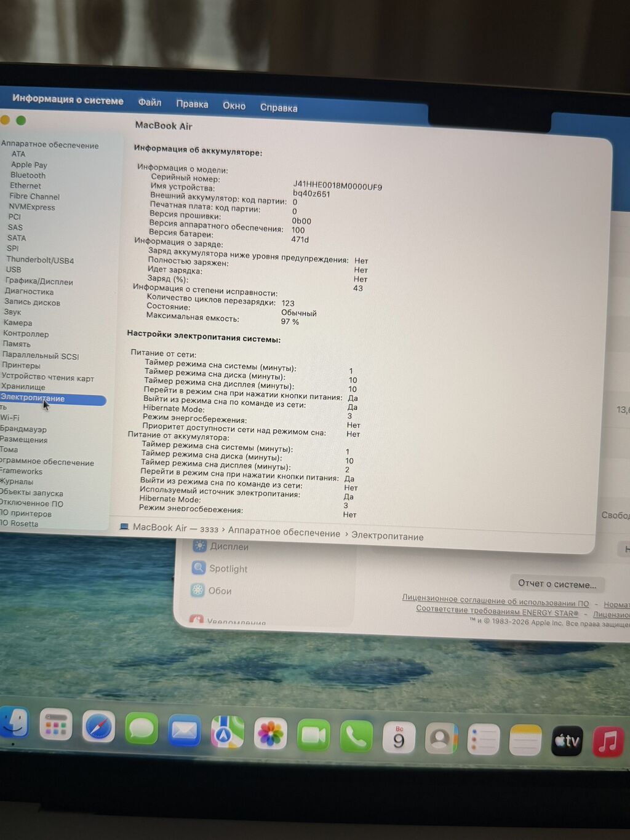Select Контроллер in sidebar
The width and height of the screenshot is (630, 840).
pos(26,334)
